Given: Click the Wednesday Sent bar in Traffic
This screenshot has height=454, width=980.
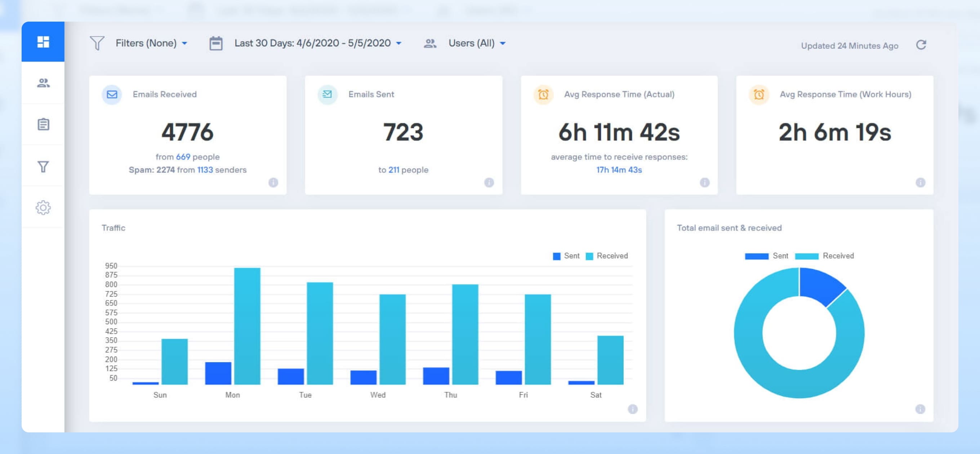Looking at the screenshot, I should click(x=364, y=378).
